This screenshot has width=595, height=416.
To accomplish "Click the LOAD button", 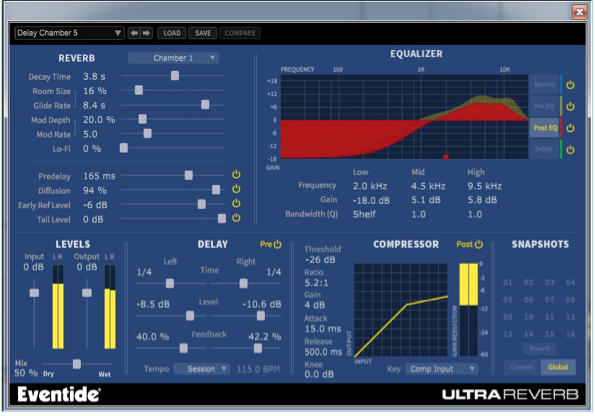I will (172, 33).
